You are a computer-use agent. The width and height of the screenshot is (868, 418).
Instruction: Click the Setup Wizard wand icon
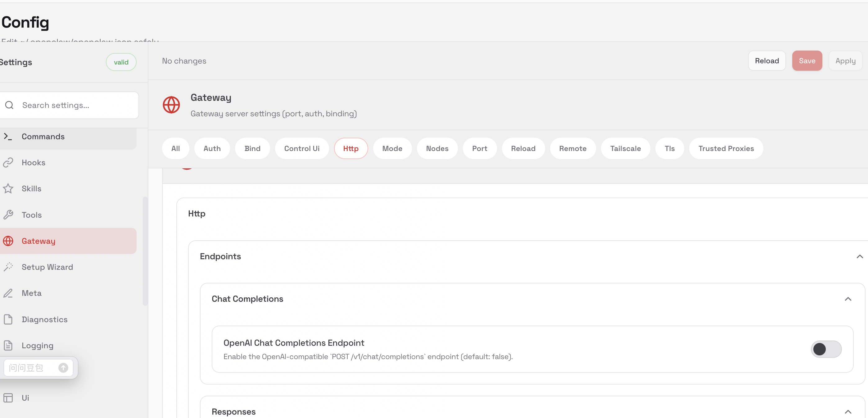[8, 267]
